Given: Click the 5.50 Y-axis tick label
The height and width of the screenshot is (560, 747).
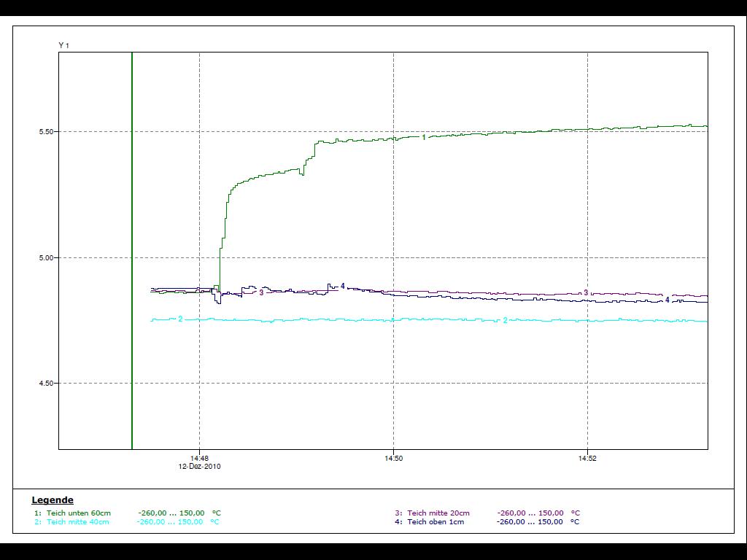Looking at the screenshot, I should pyautogui.click(x=47, y=132).
